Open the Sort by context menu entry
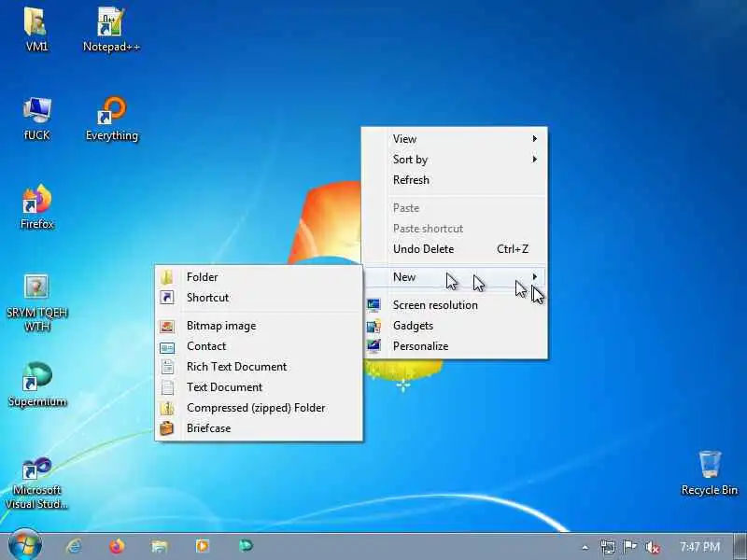747x560 pixels. click(x=454, y=160)
